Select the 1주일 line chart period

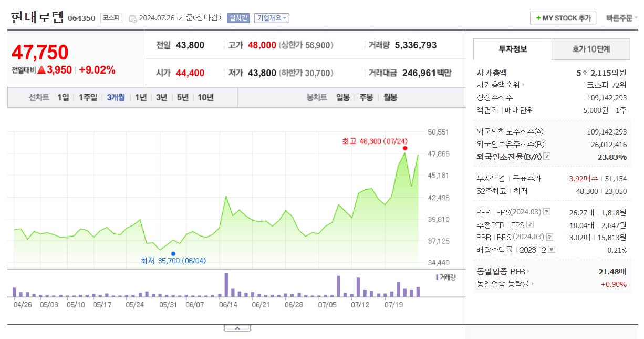[x=88, y=97]
